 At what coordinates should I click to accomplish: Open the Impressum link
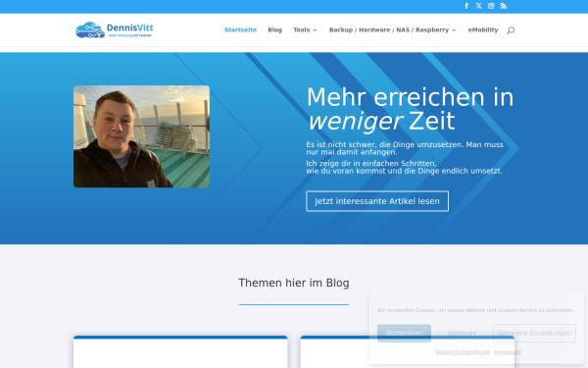(508, 352)
